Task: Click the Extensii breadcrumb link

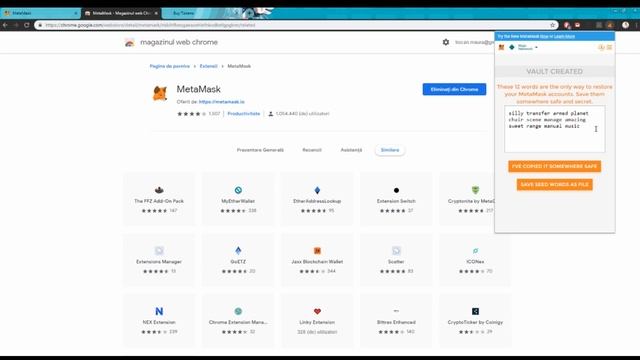Action: (209, 66)
